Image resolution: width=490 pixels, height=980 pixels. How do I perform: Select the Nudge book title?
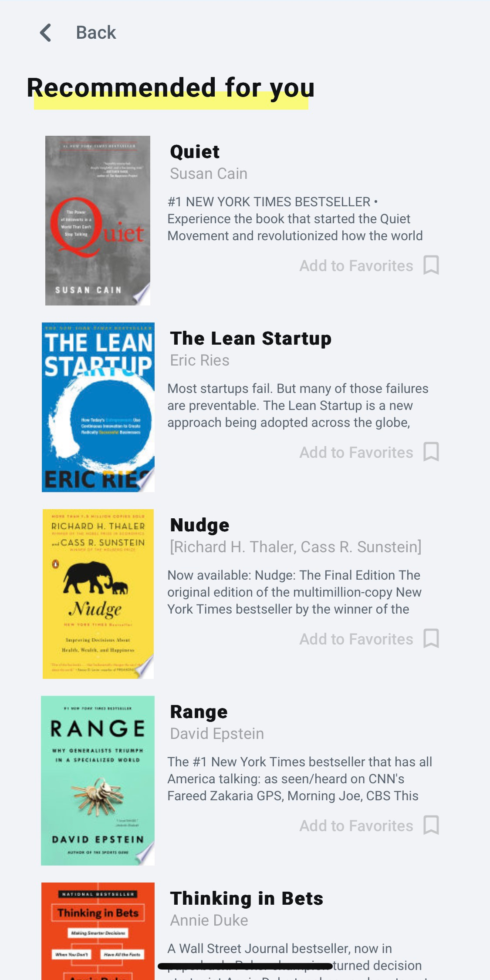tap(199, 525)
